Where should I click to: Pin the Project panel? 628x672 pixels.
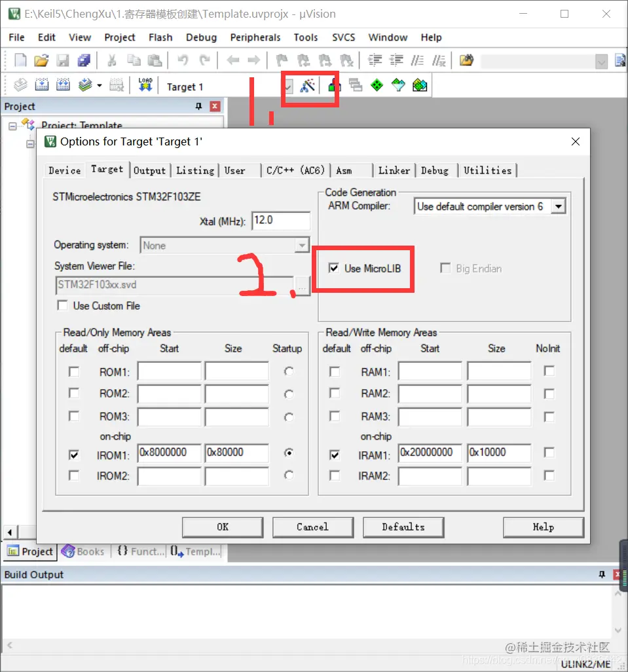198,106
